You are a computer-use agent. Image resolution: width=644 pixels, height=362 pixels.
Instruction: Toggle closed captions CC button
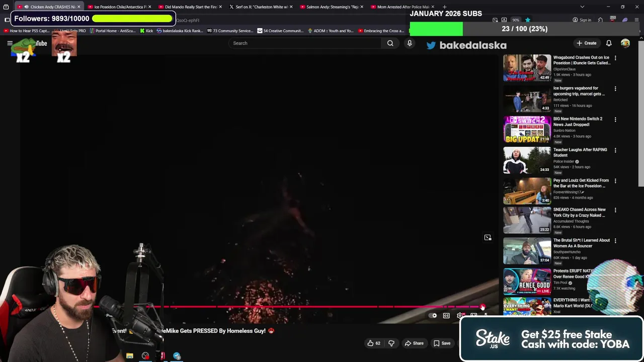(x=446, y=316)
